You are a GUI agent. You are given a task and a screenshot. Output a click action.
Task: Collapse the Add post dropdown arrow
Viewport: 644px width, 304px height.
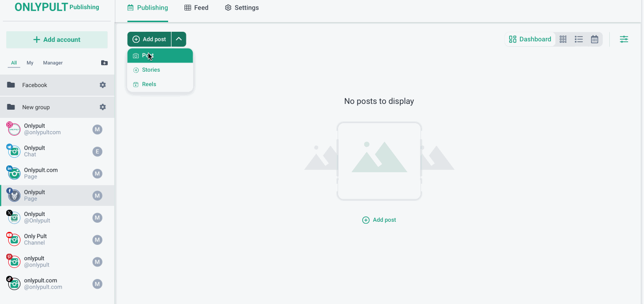(x=179, y=39)
